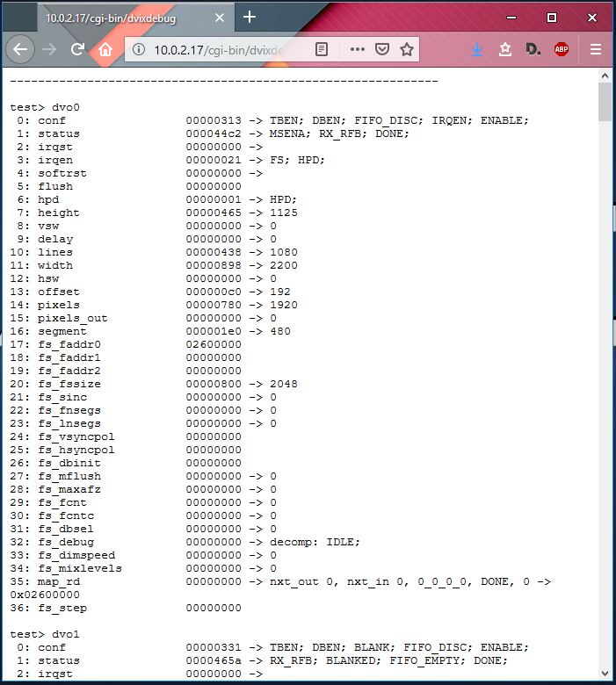Click the 'fs_step' register label
This screenshot has width=616, height=685.
point(62,608)
